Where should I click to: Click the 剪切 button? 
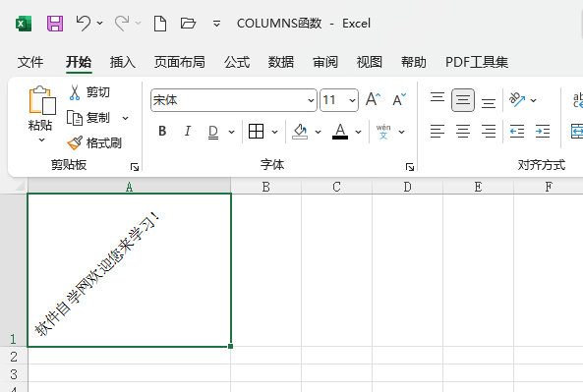[x=89, y=92]
